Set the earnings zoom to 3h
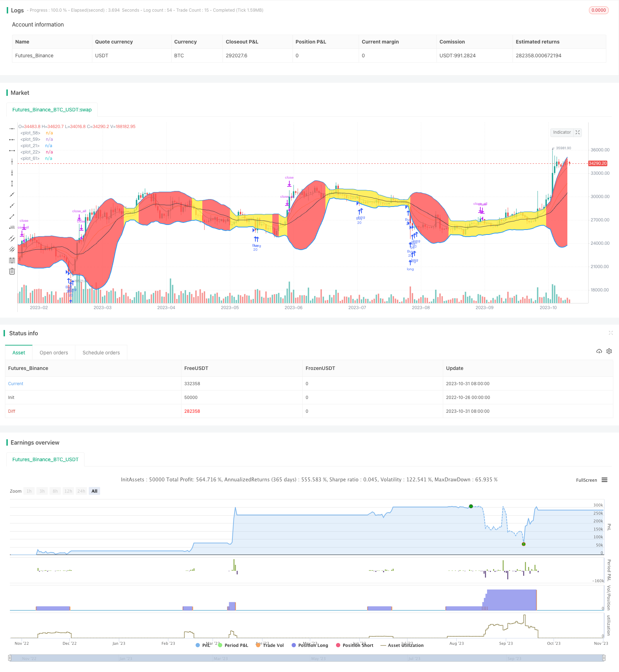The width and height of the screenshot is (619, 672). pyautogui.click(x=42, y=491)
